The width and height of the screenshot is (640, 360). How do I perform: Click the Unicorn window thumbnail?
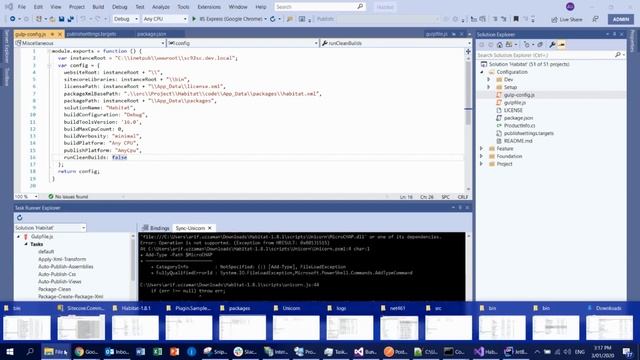coord(296,327)
